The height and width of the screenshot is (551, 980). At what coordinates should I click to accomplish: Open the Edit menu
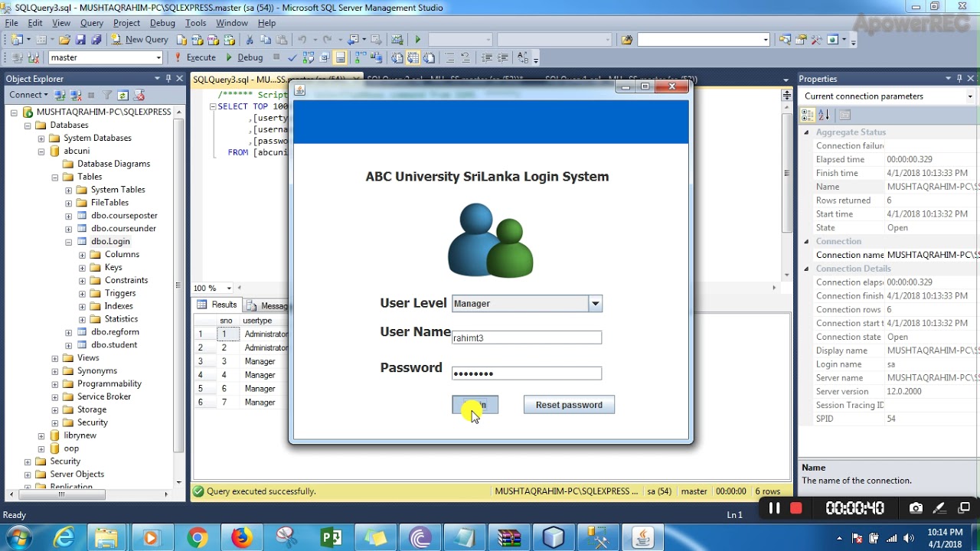(35, 23)
